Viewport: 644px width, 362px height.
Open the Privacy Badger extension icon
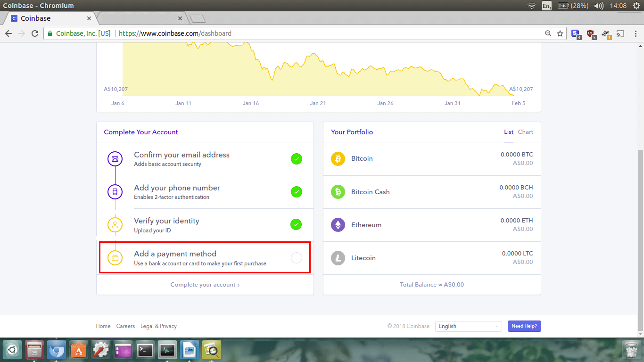pos(606,34)
